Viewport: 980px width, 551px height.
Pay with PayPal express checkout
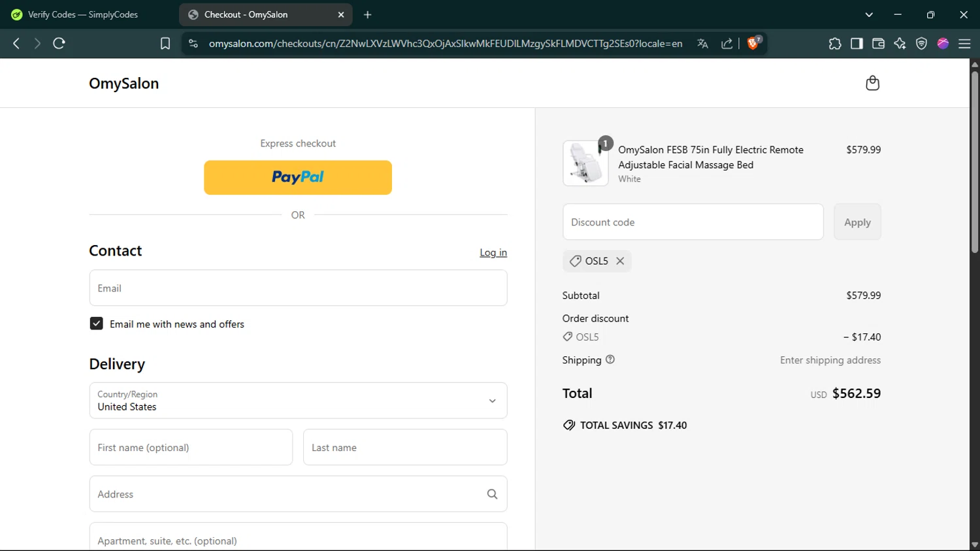298,177
